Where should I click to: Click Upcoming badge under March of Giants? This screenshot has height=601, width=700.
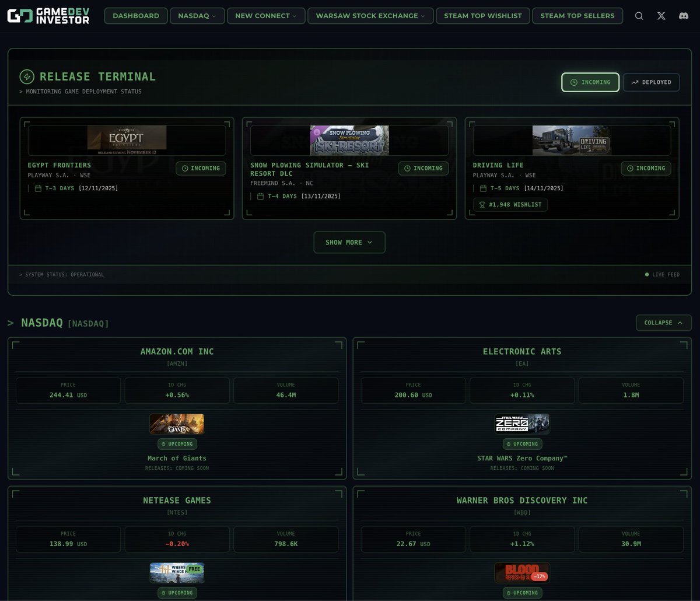point(177,444)
